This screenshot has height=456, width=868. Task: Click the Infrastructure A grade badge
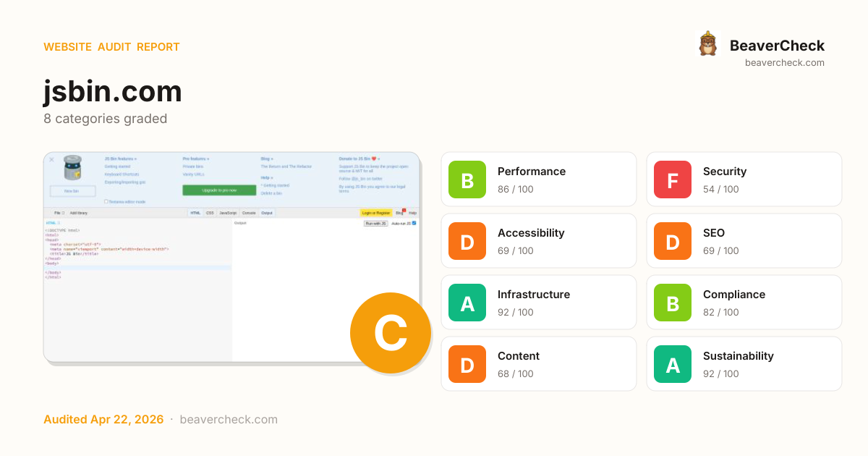tap(467, 303)
